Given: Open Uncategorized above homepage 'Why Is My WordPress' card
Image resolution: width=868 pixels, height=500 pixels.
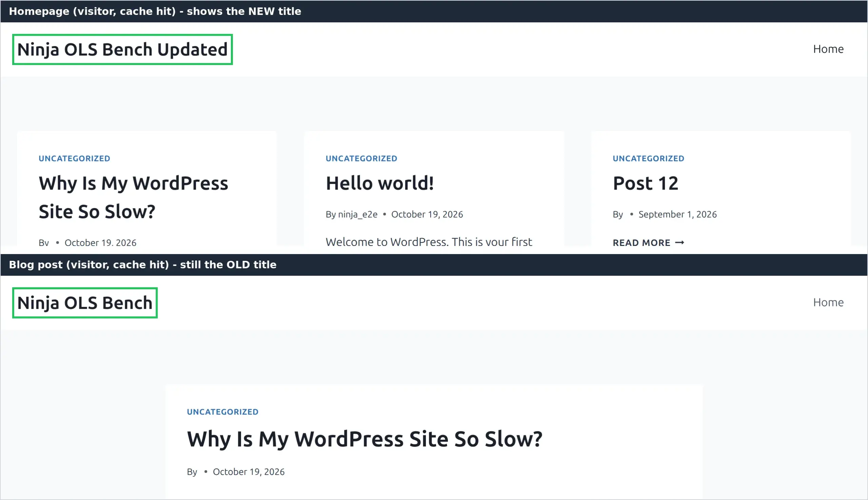Looking at the screenshot, I should [75, 158].
